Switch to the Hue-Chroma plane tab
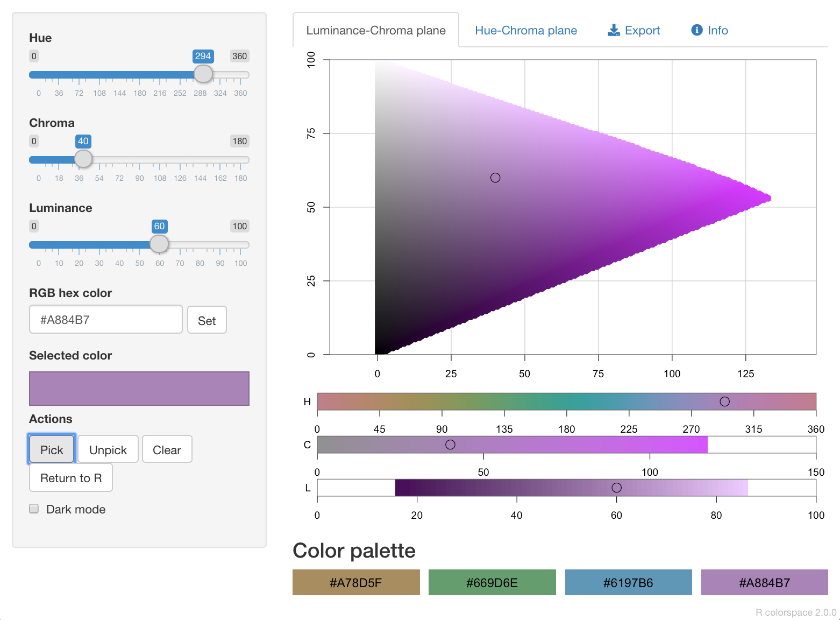The height and width of the screenshot is (620, 840). point(525,31)
